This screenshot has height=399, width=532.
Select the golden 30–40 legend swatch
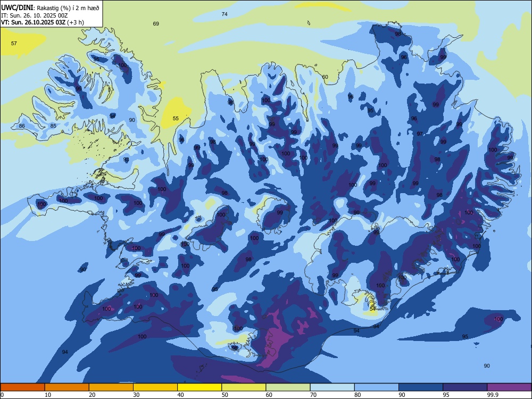click(x=155, y=387)
